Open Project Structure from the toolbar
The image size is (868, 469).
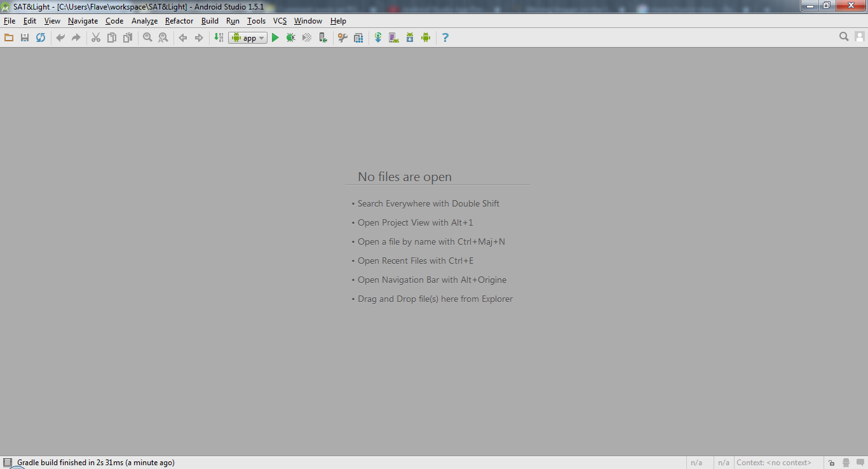358,38
